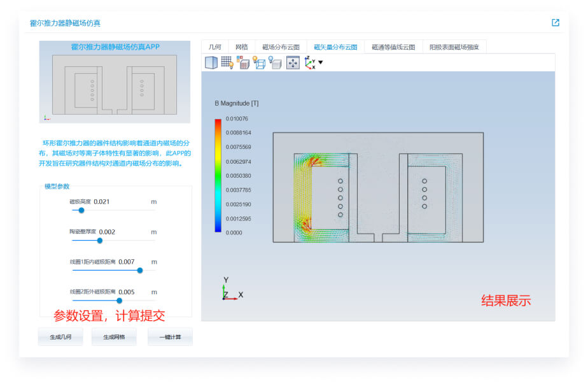Click the mesh grid display icon
Image resolution: width=588 pixels, height=384 pixels.
click(227, 61)
